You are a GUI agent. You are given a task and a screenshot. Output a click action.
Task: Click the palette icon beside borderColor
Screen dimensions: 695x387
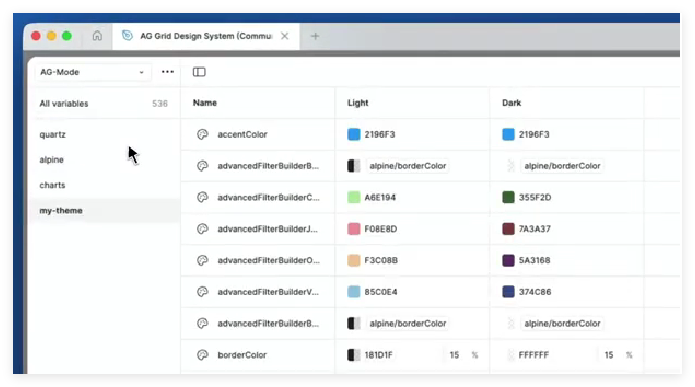[203, 355]
